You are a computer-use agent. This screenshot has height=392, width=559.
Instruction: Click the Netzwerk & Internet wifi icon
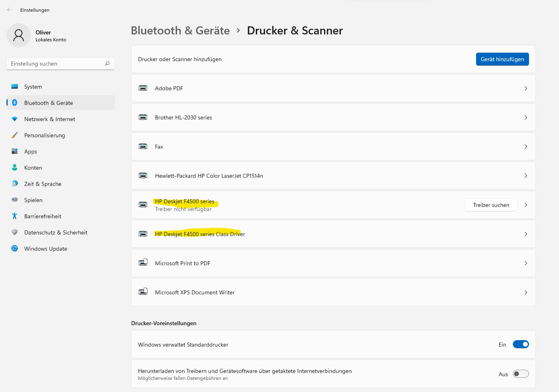15,119
